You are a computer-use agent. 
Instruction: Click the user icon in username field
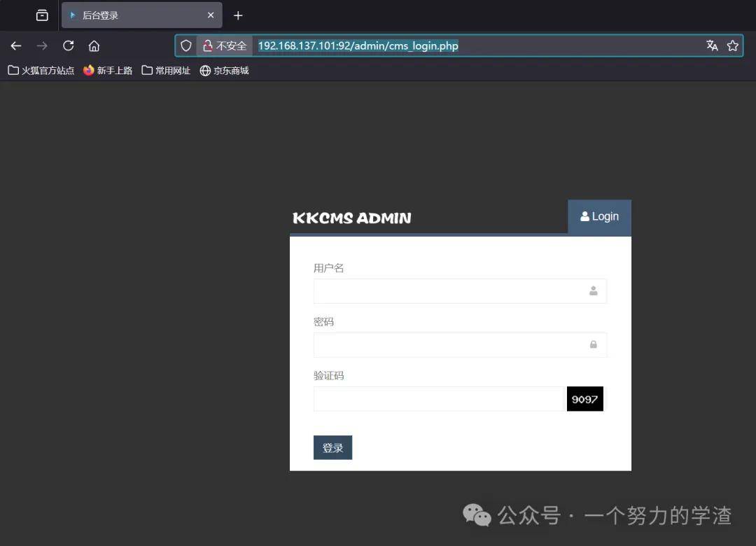point(594,291)
